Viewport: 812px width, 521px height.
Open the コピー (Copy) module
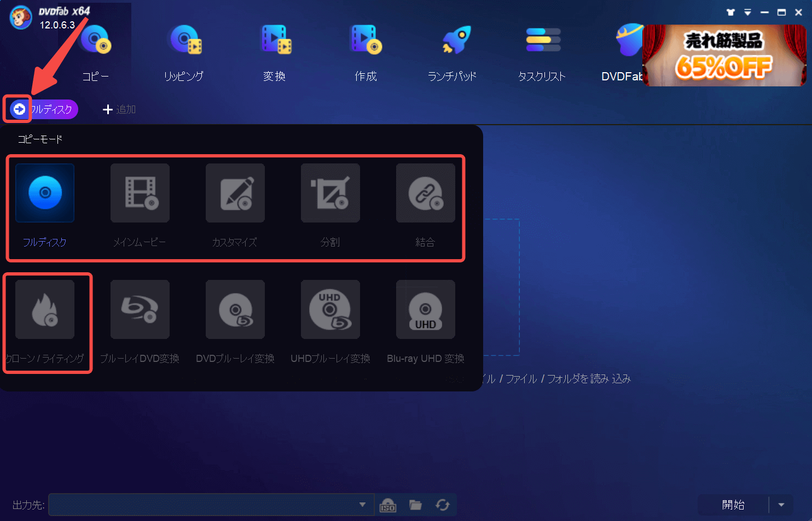pyautogui.click(x=95, y=54)
